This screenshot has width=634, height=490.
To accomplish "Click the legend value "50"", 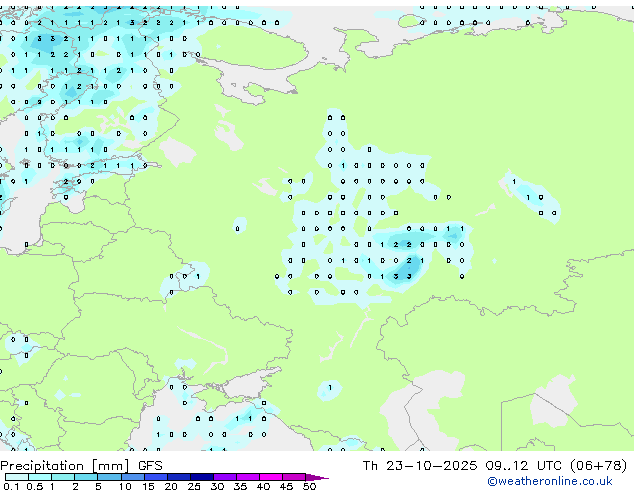I will point(310,486).
